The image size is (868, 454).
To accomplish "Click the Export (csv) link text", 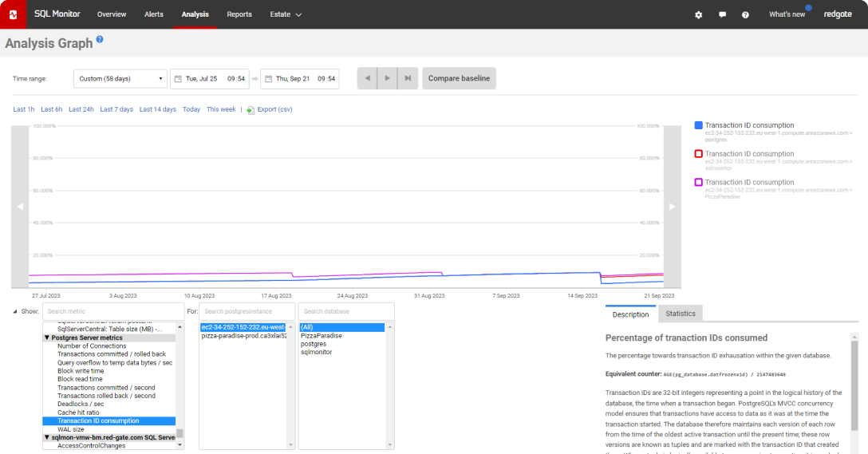I will coord(274,109).
